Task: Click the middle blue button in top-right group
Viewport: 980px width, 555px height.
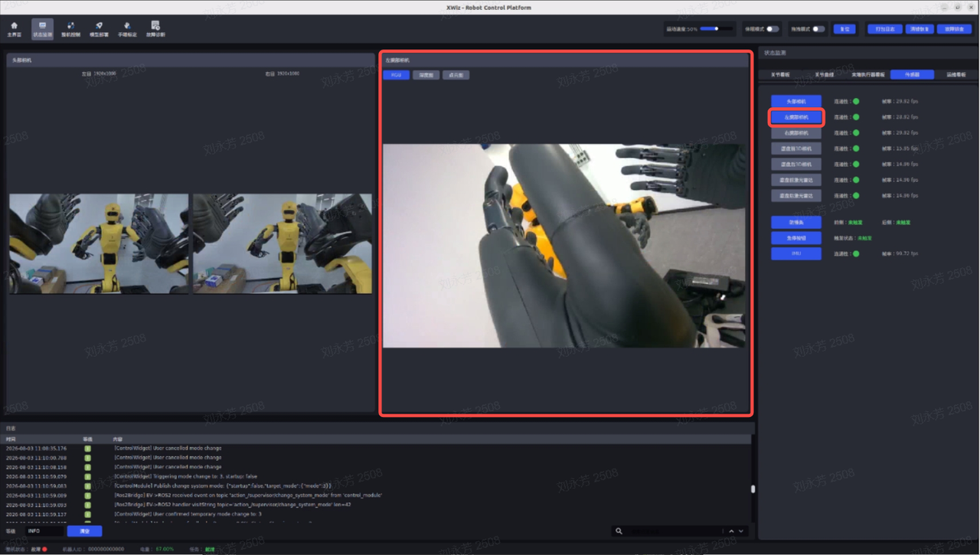Action: (x=920, y=29)
